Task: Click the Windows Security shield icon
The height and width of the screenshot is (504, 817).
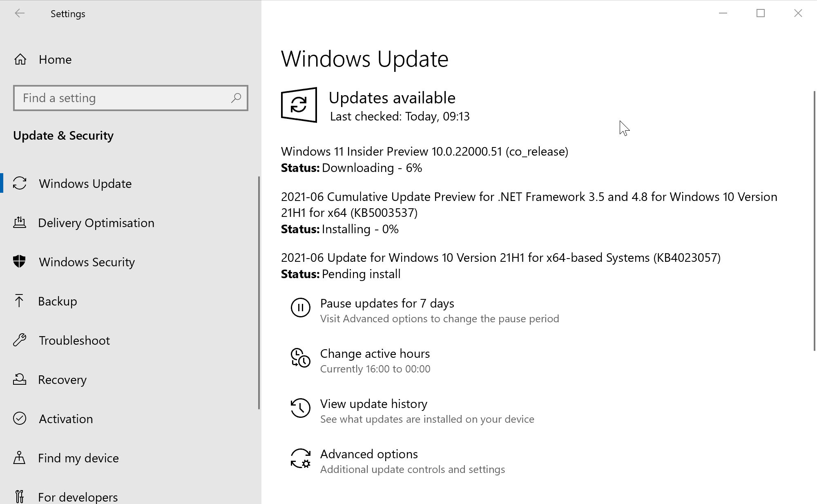Action: 20,261
